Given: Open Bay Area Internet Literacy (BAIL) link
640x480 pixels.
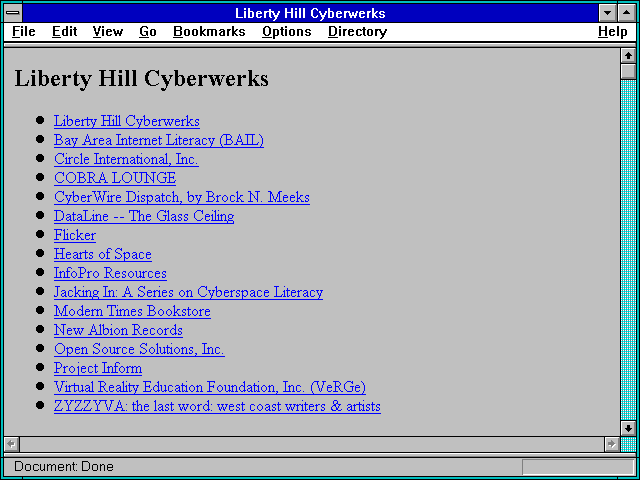Looking at the screenshot, I should 159,140.
